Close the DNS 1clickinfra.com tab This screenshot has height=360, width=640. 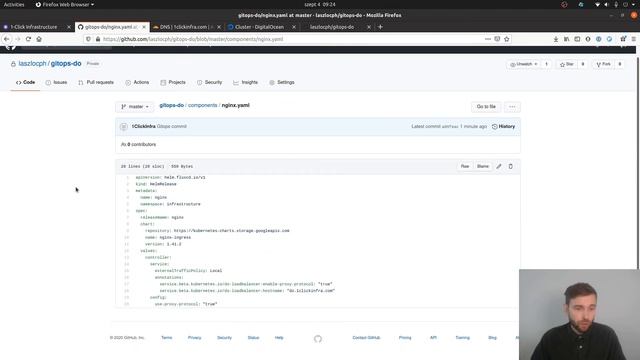(x=219, y=27)
